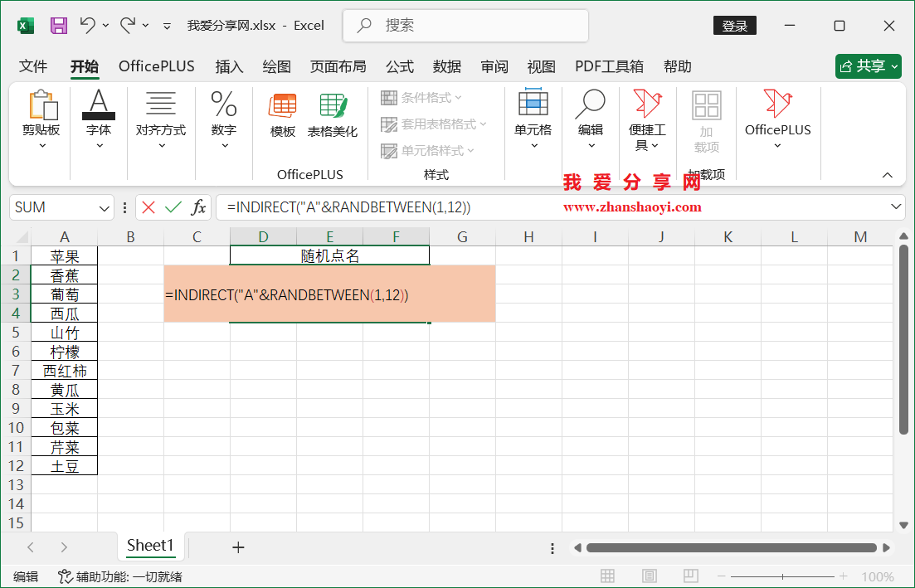Image resolution: width=915 pixels, height=588 pixels.
Task: Open the 对齐方式 alignment group
Action: pyautogui.click(x=160, y=120)
